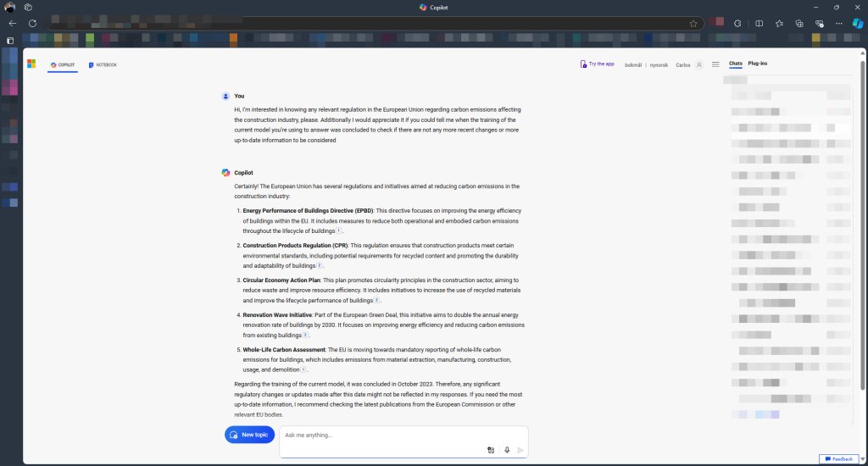The width and height of the screenshot is (868, 466).
Task: Select the Chats tab in the side panel
Action: [735, 64]
